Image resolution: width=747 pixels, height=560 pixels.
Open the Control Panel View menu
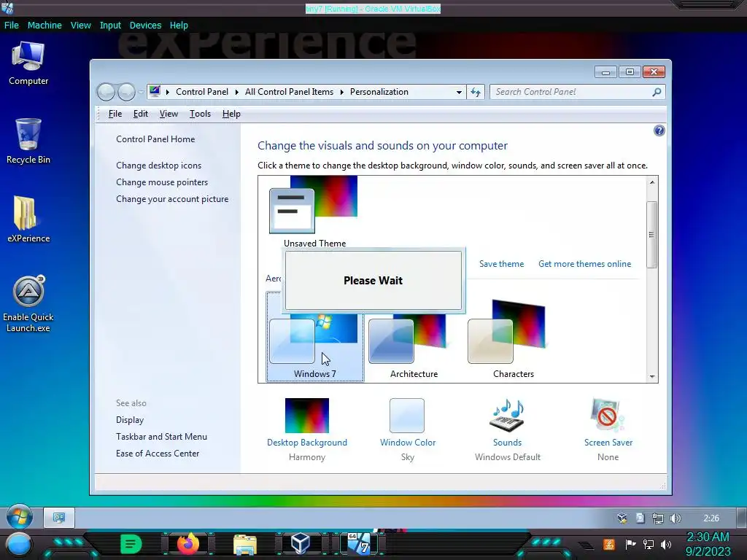pos(169,114)
